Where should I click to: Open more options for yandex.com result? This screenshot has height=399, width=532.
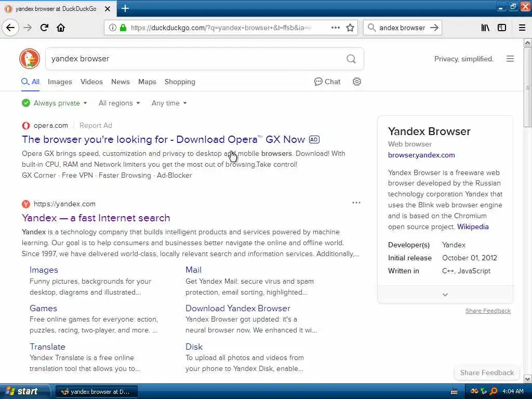point(356,203)
